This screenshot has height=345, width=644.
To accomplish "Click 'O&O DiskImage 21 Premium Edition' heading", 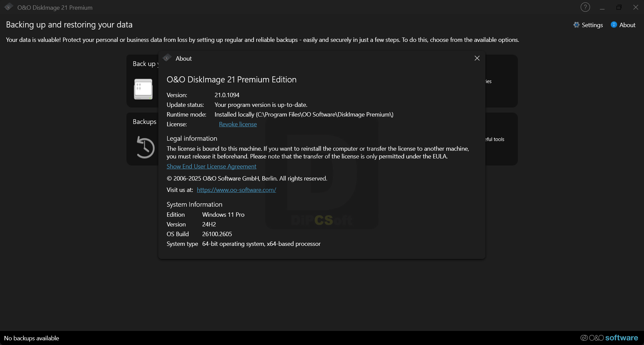I will (x=231, y=80).
